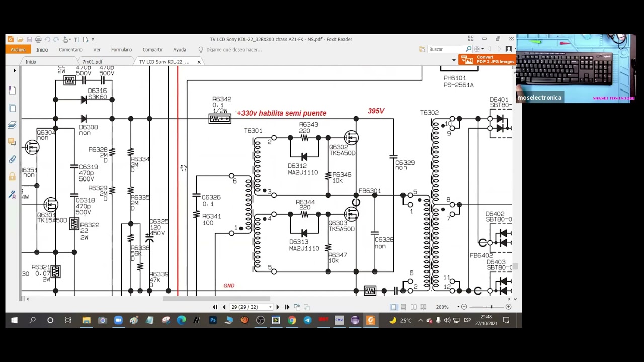Click the horizontal scrollbar thumb
644x362 pixels.
click(x=216, y=299)
